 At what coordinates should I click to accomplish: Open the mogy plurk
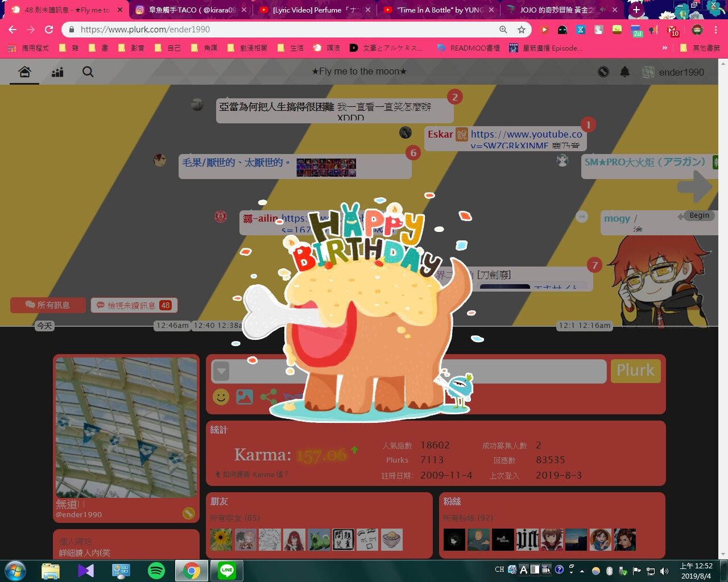tap(660, 223)
